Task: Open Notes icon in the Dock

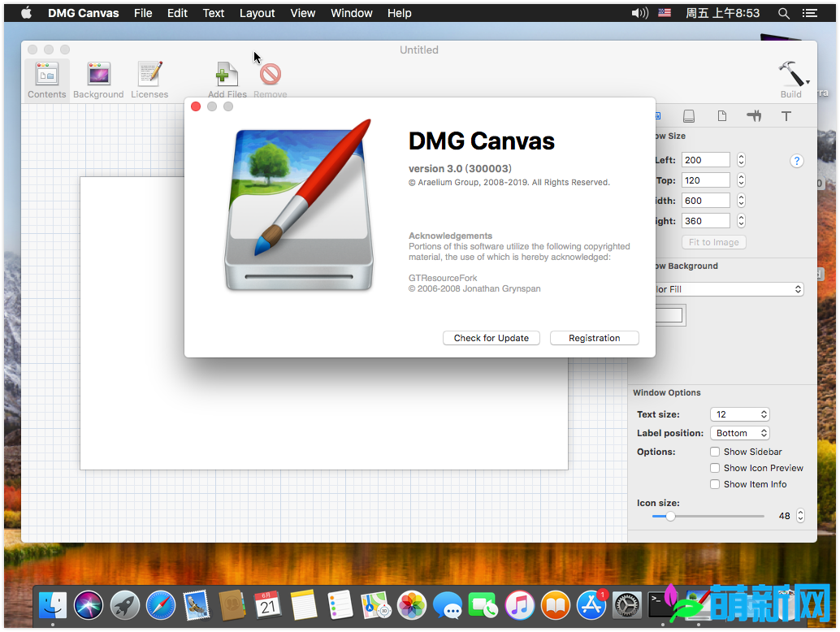Action: click(304, 605)
